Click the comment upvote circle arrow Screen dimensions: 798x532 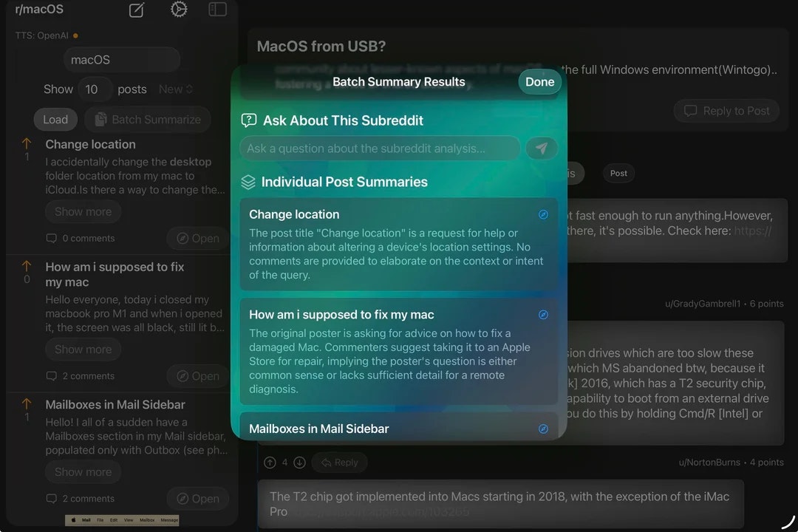click(x=270, y=463)
